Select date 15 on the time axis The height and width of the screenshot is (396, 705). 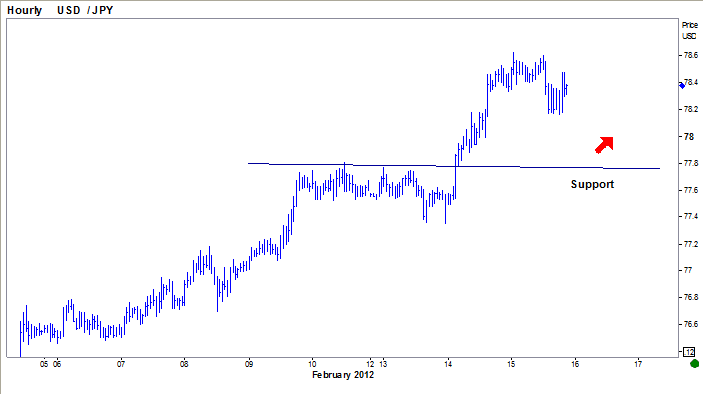(511, 364)
